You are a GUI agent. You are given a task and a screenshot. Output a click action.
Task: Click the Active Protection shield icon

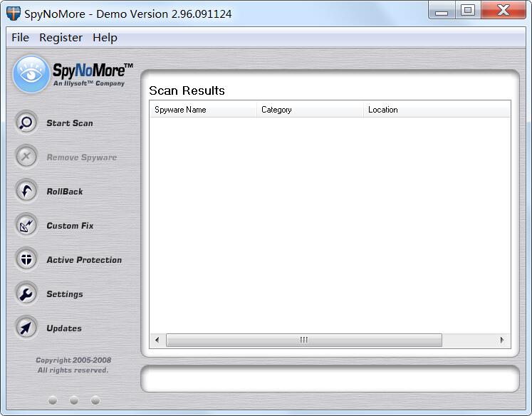coord(26,259)
